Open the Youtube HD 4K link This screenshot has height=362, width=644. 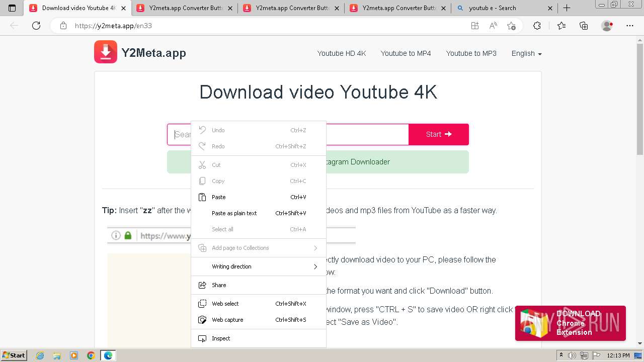click(x=342, y=53)
